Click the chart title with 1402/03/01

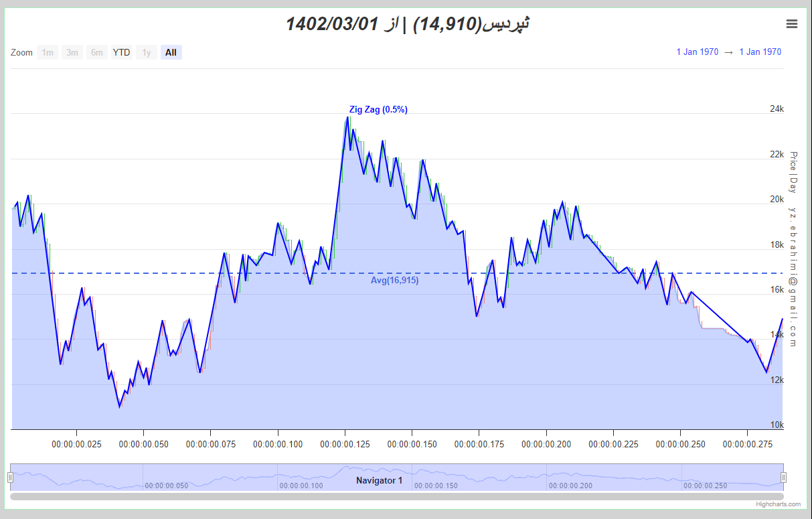pyautogui.click(x=408, y=25)
